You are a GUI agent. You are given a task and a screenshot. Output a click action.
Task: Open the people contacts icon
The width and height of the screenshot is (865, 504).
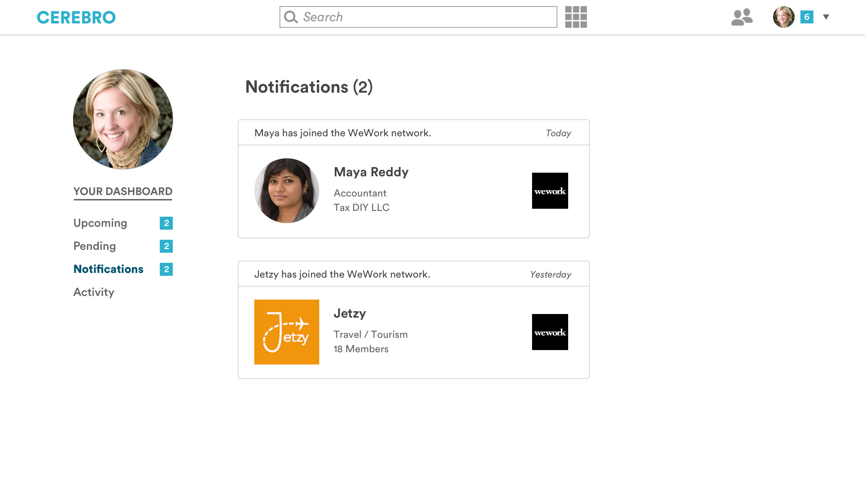pyautogui.click(x=742, y=17)
